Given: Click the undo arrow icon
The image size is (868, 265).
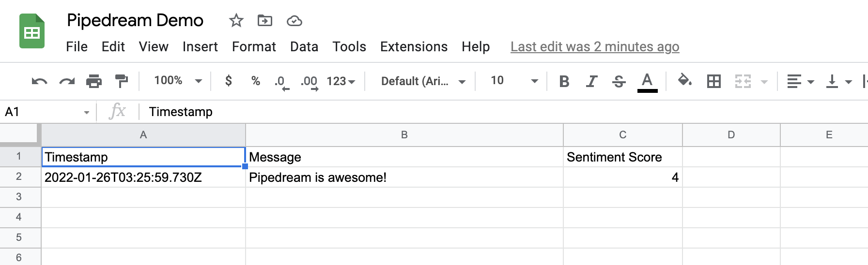Looking at the screenshot, I should click(39, 81).
